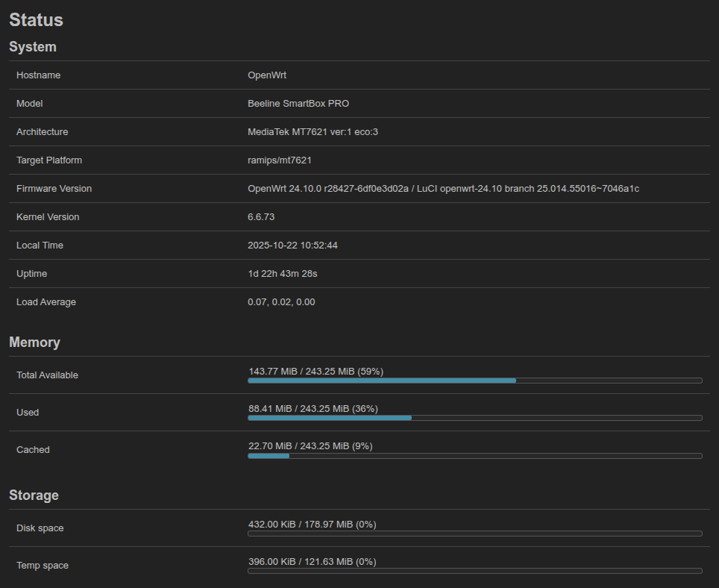The image size is (719, 588).
Task: Click the Disk space row label
Action: click(x=40, y=528)
